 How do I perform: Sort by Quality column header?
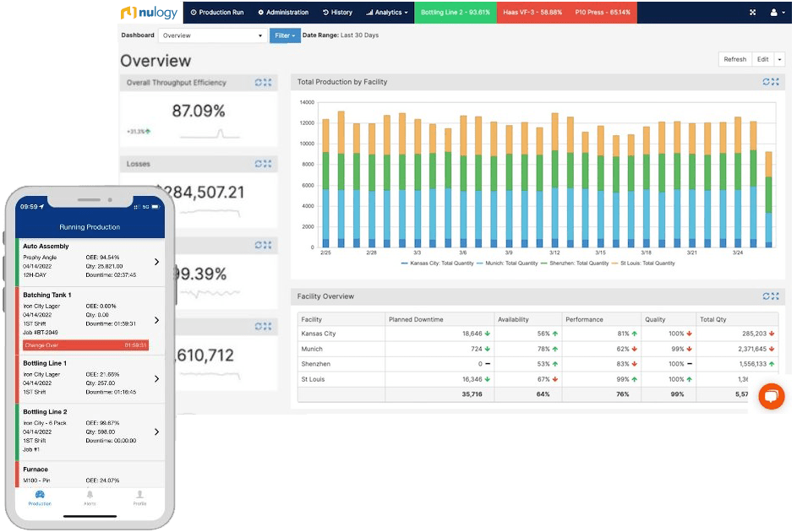click(x=669, y=319)
